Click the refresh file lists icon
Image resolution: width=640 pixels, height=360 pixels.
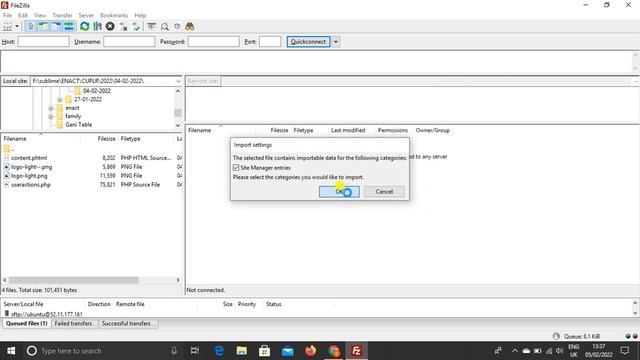click(x=84, y=27)
